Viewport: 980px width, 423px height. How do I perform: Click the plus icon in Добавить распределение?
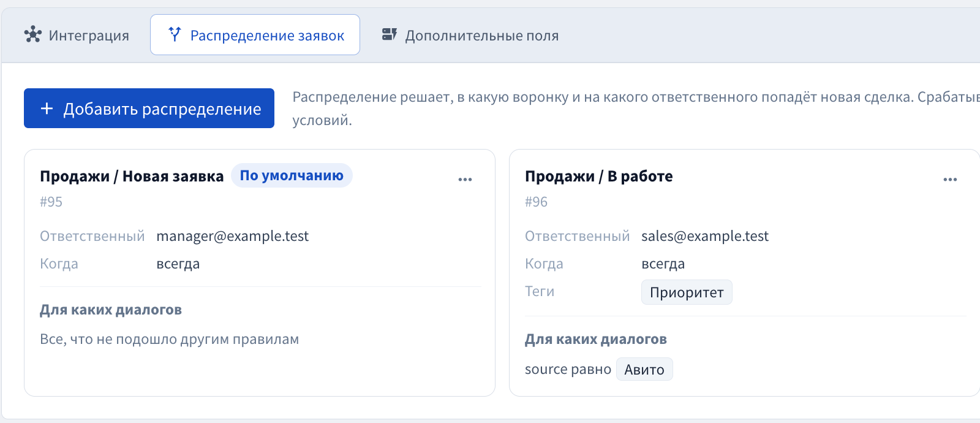47,109
